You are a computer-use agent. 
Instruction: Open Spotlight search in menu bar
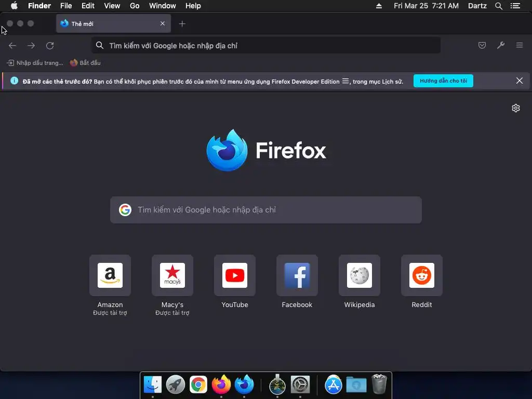(498, 6)
